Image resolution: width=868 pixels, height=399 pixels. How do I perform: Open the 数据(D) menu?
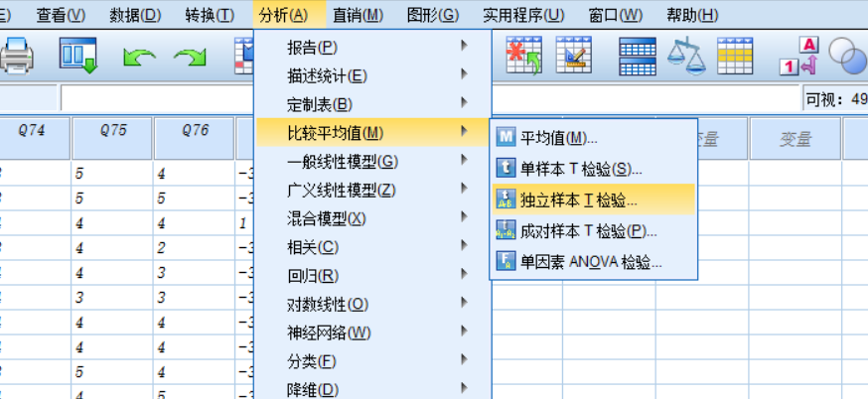click(x=135, y=15)
